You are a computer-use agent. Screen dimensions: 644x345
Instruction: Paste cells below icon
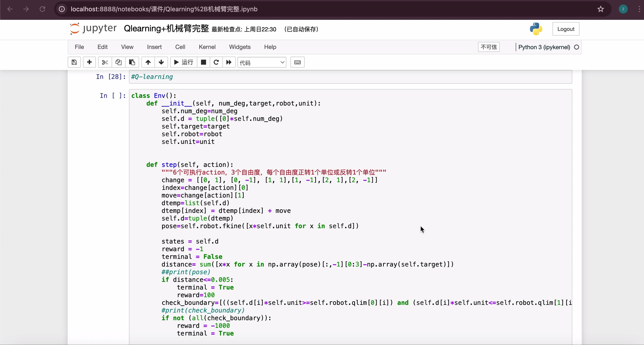point(132,62)
